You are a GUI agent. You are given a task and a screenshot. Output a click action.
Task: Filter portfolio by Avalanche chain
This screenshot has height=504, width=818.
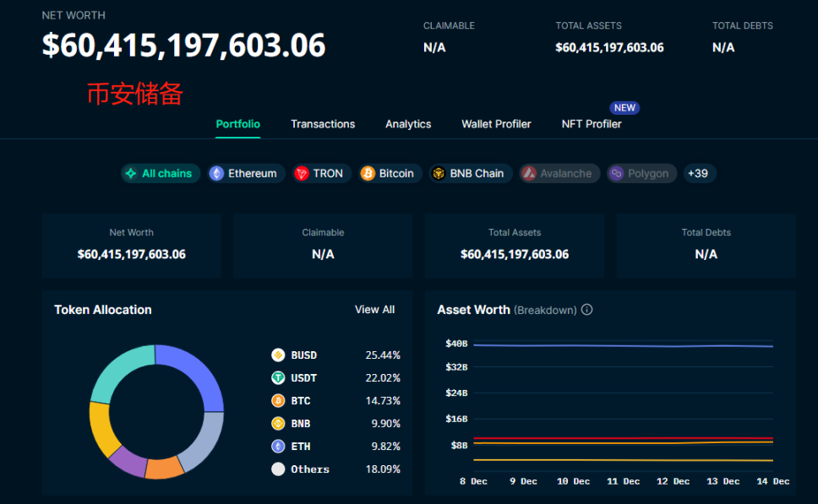tap(559, 174)
